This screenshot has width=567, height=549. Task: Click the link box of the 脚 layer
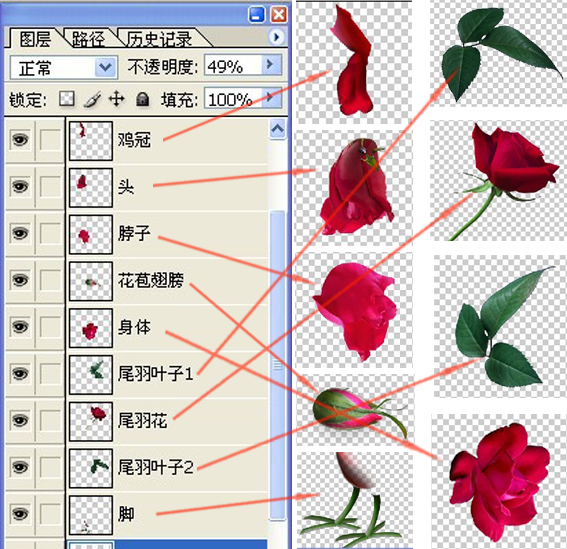click(50, 514)
